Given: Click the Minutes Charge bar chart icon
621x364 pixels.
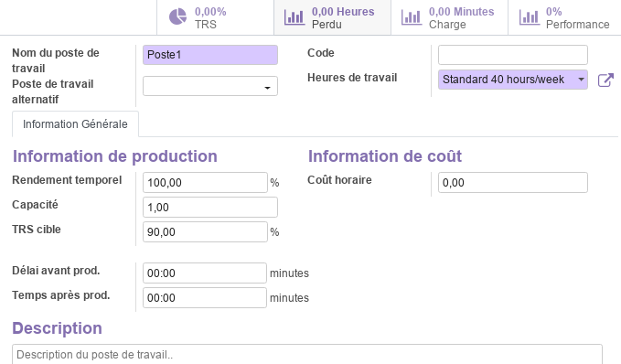Looking at the screenshot, I should (x=411, y=17).
